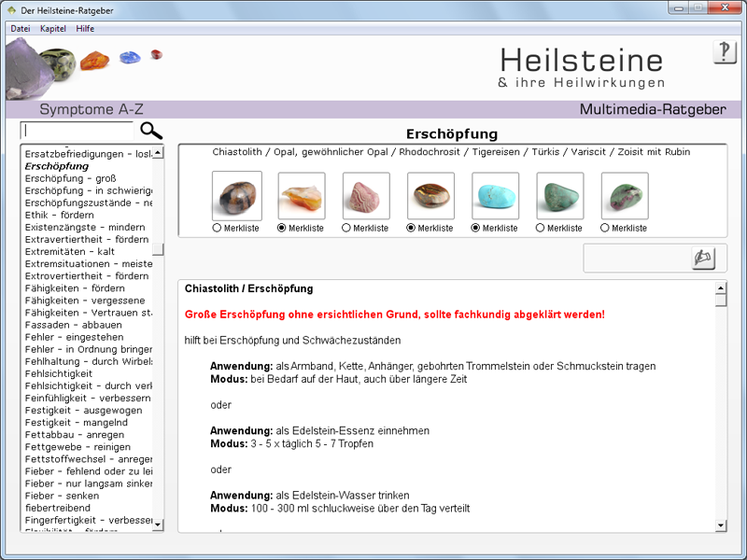Toggle Merkliste radio under Zoisit mit Rubin
747x560 pixels.
click(606, 228)
